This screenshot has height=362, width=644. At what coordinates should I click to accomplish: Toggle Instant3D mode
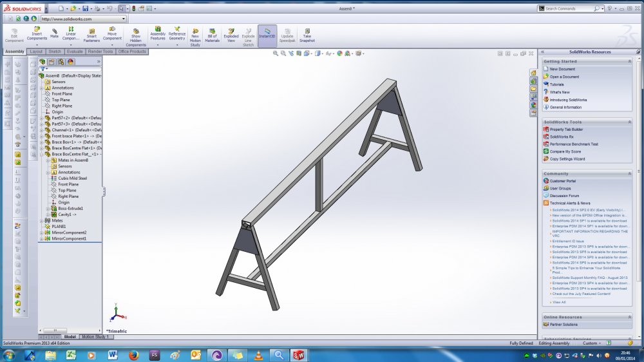267,35
